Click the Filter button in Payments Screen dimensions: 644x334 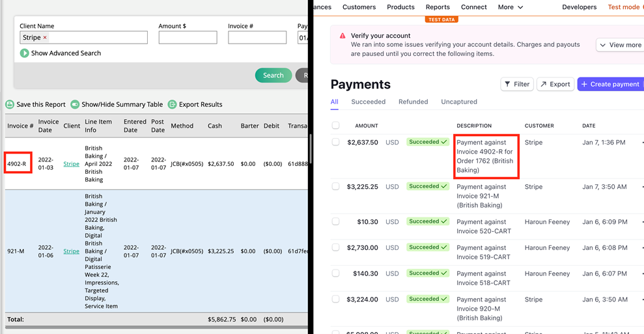[x=517, y=84]
